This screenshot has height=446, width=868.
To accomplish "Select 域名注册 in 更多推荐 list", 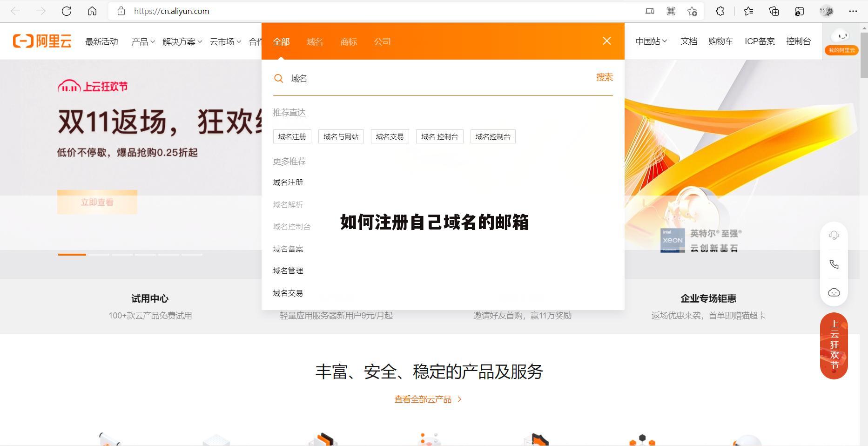I will [288, 182].
